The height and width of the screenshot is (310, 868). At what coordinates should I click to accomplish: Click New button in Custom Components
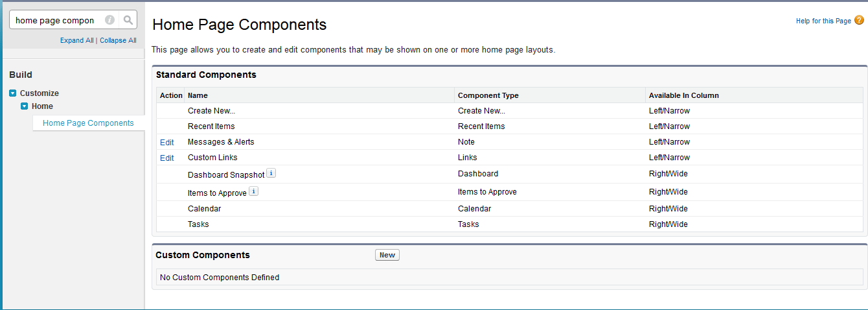(387, 255)
